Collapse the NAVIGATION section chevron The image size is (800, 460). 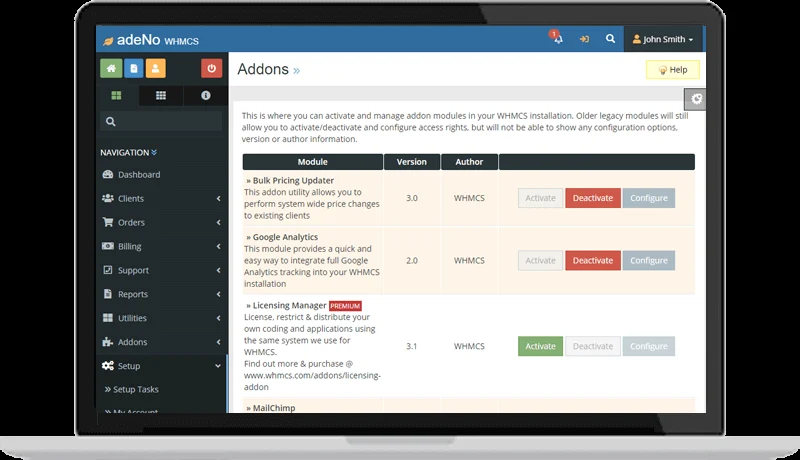(x=154, y=152)
